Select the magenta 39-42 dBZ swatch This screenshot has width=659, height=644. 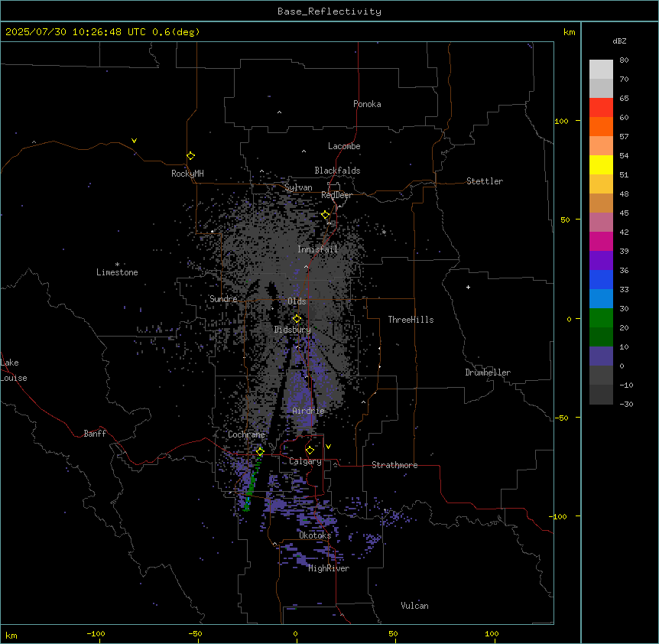pos(601,241)
